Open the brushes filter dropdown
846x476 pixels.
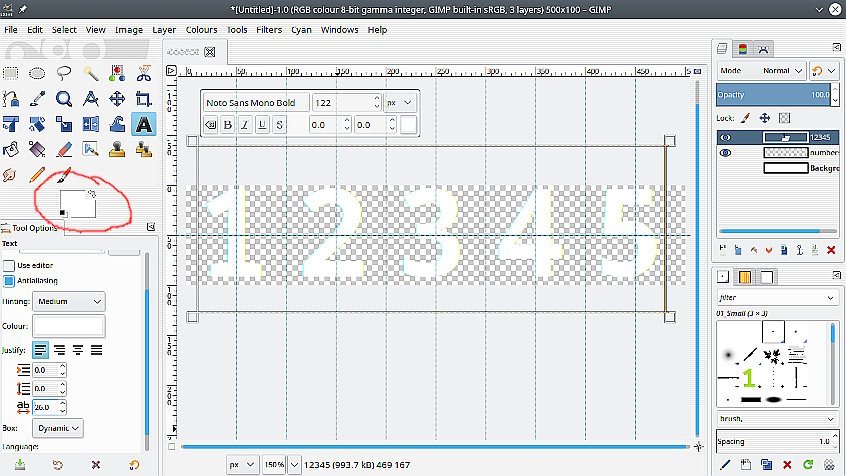[x=777, y=297]
